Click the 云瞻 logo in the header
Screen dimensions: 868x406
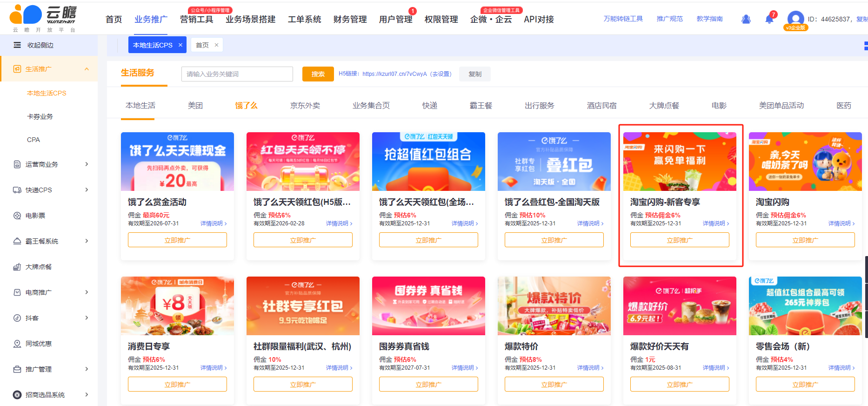click(x=43, y=18)
